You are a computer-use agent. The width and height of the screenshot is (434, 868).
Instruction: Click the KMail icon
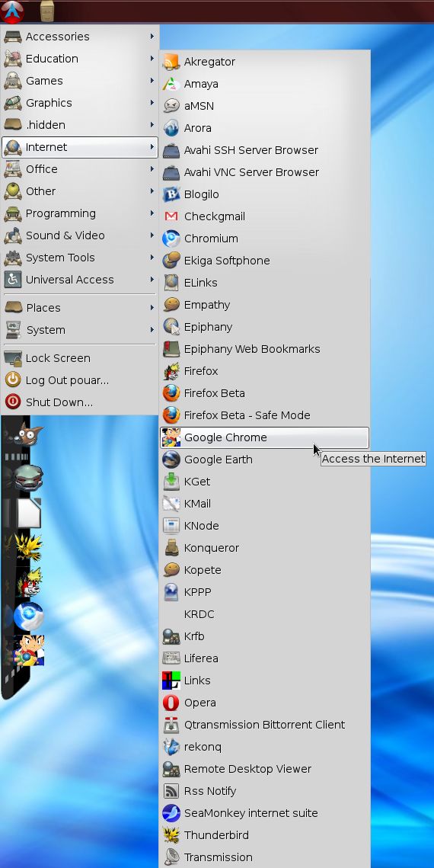click(x=171, y=504)
